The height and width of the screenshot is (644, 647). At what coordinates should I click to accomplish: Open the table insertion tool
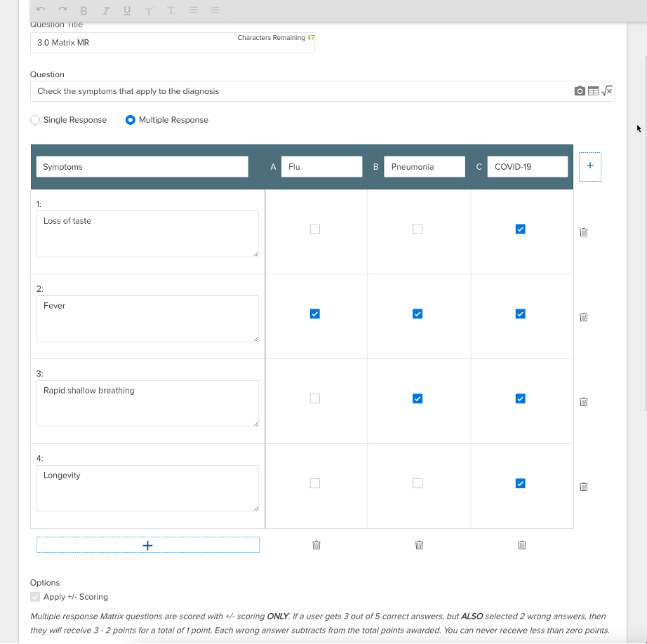point(593,90)
